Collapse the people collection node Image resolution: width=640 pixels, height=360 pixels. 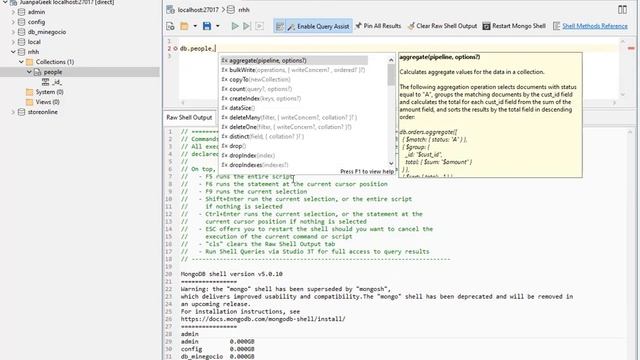coord(29,72)
